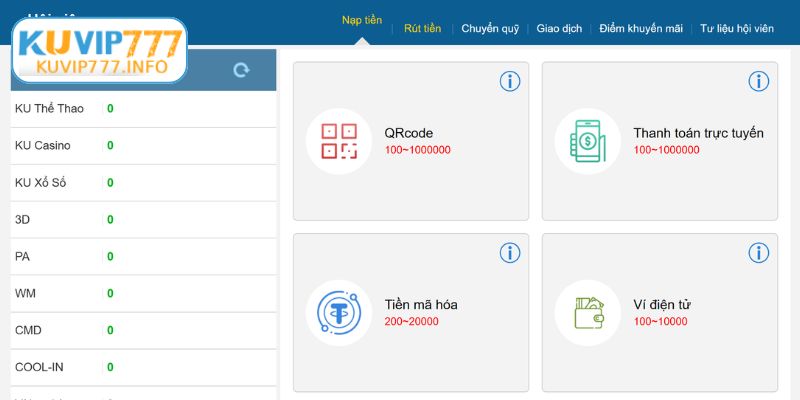800x400 pixels.
Task: Select Tiền mã hóa deposit method
Action: pyautogui.click(x=411, y=313)
